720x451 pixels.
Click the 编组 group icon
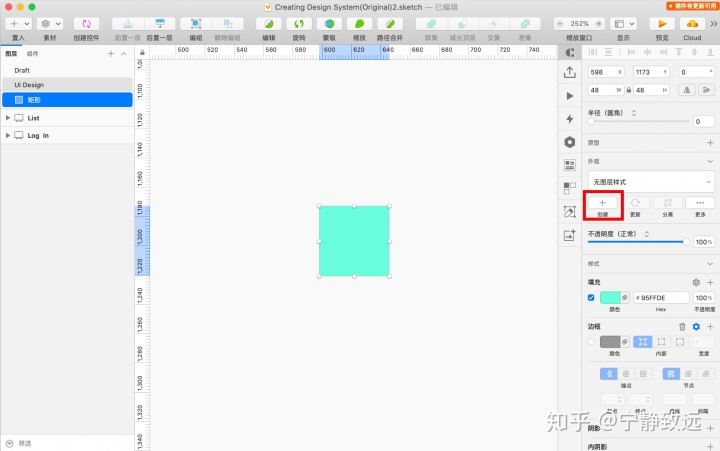tap(196, 24)
